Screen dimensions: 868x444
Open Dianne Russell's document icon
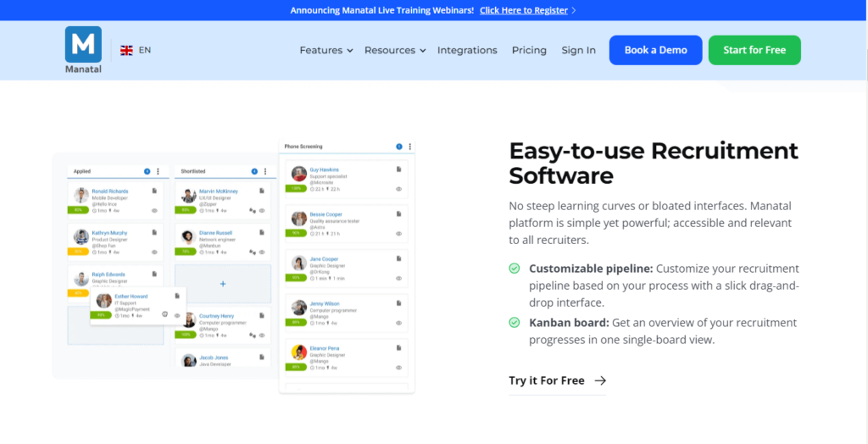click(x=262, y=232)
